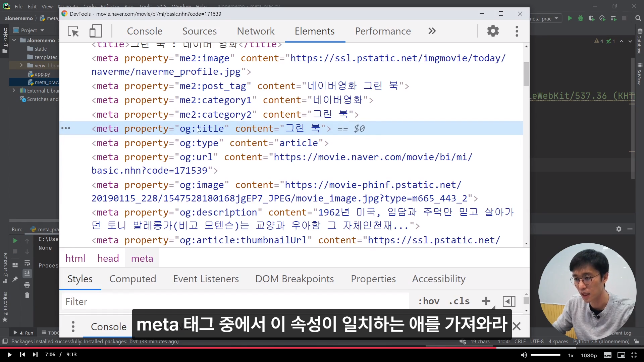Open the Accessibility tab
Image resolution: width=644 pixels, height=362 pixels.
point(439,279)
